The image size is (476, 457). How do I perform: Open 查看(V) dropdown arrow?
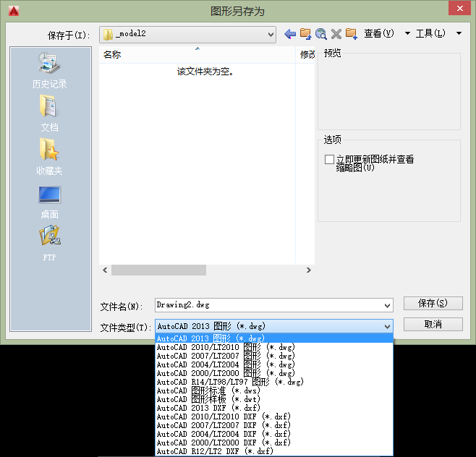407,33
